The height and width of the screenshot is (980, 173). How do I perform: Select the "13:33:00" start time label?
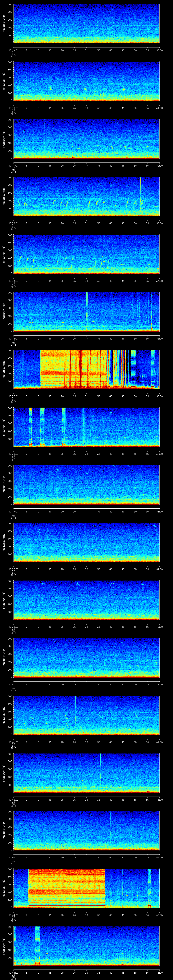(13, 280)
